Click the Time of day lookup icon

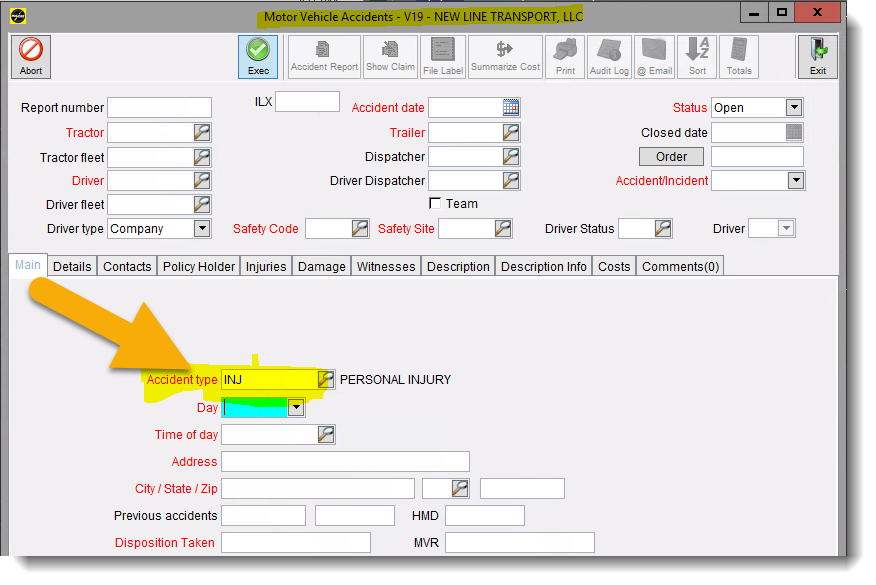pyautogui.click(x=326, y=435)
